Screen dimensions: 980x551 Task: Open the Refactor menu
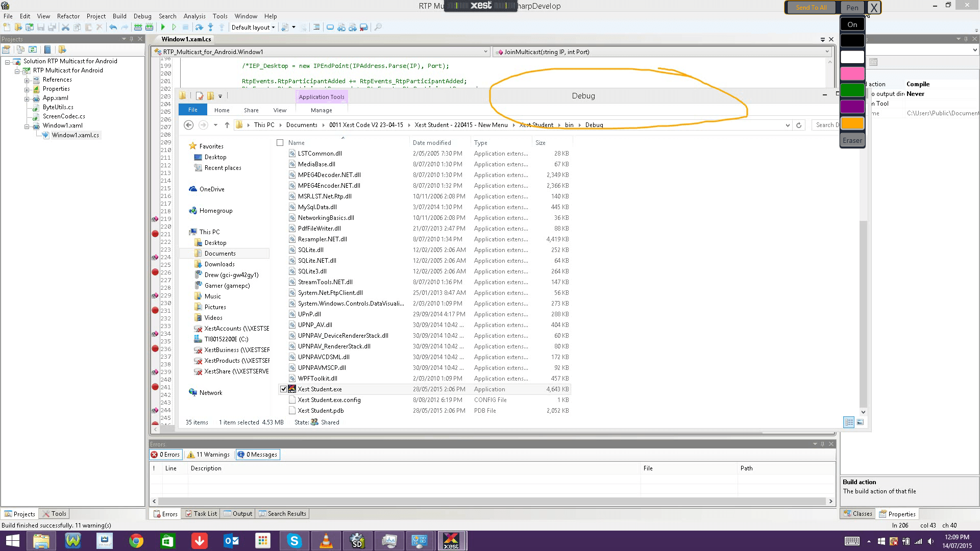tap(68, 16)
